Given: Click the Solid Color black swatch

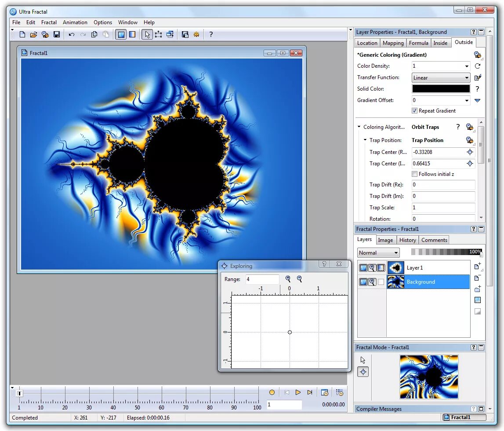Looking at the screenshot, I should click(441, 89).
